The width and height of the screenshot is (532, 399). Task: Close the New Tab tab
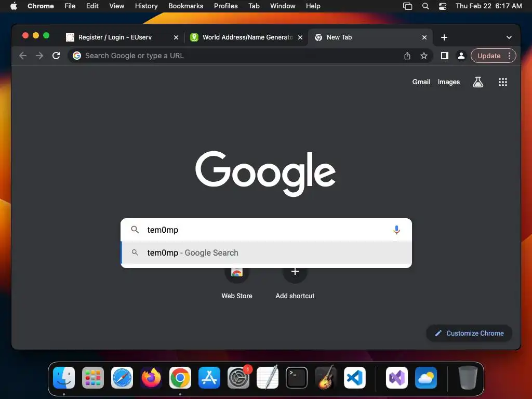coord(424,37)
